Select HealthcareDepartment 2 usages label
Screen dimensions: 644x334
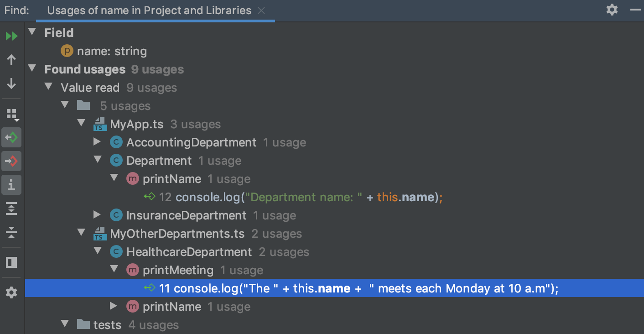pos(218,252)
